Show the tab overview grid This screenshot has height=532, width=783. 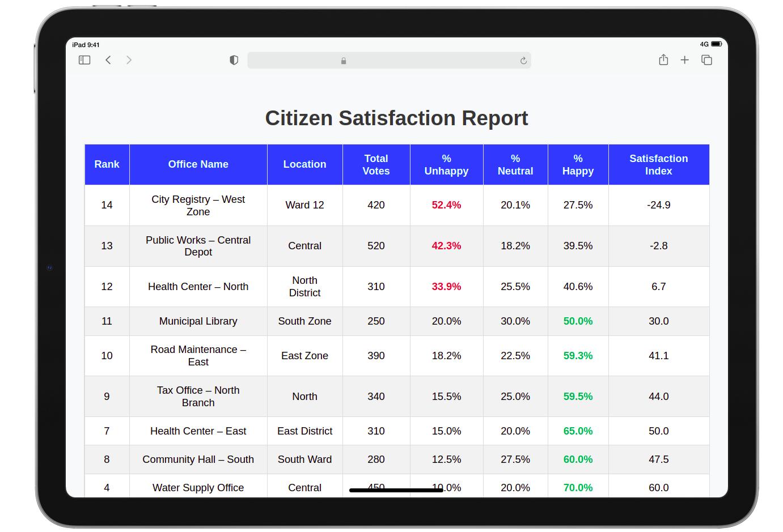tap(706, 59)
